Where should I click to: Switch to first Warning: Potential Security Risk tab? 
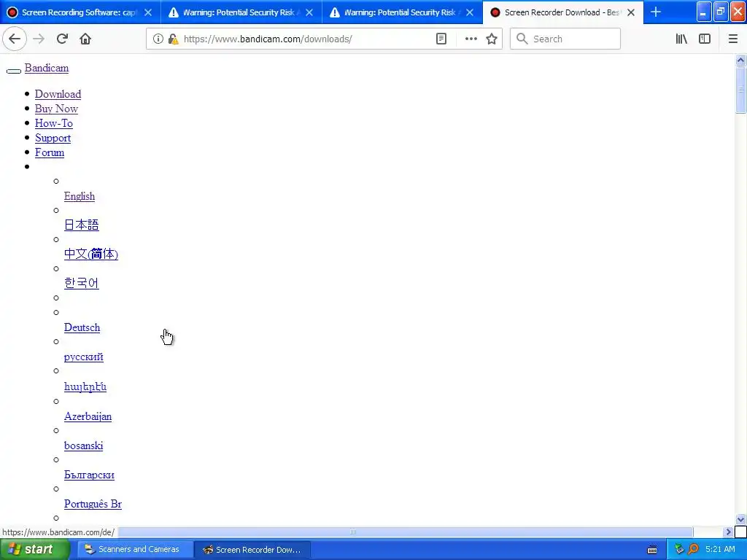tap(241, 12)
